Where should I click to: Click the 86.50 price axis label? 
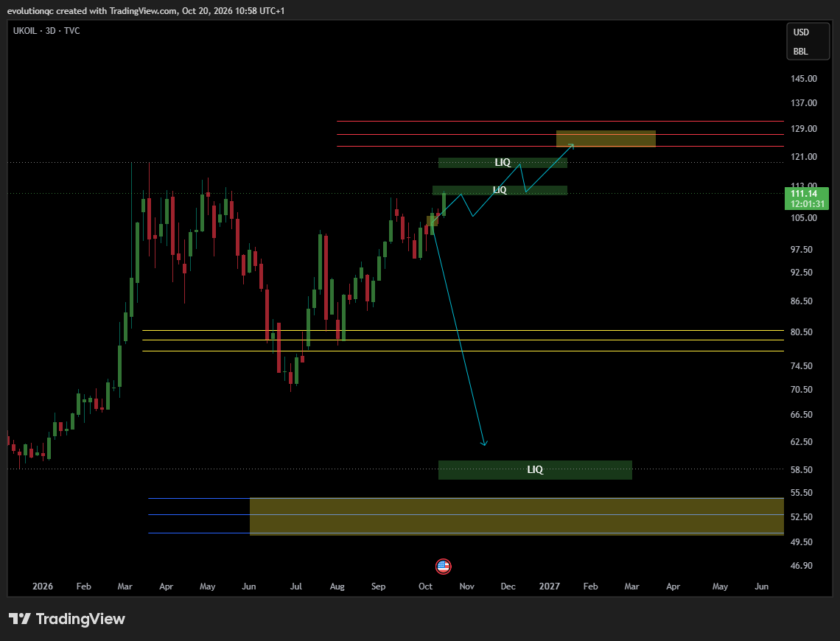coord(802,301)
